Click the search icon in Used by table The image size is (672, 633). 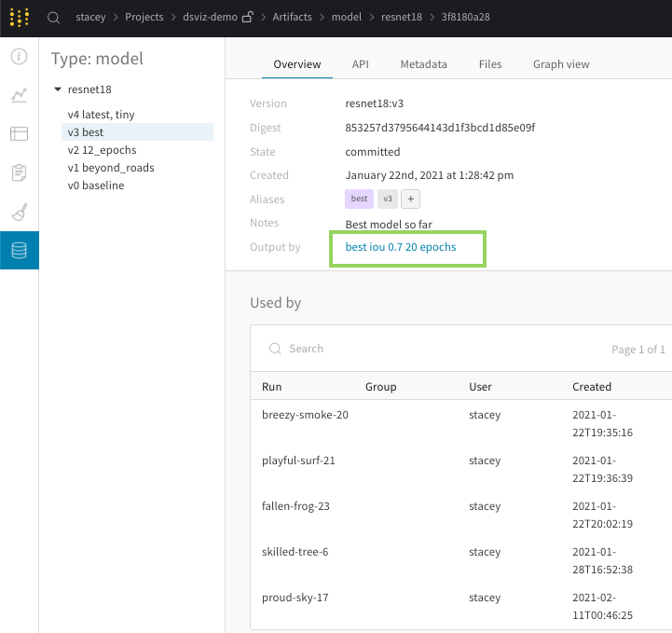[x=275, y=349]
